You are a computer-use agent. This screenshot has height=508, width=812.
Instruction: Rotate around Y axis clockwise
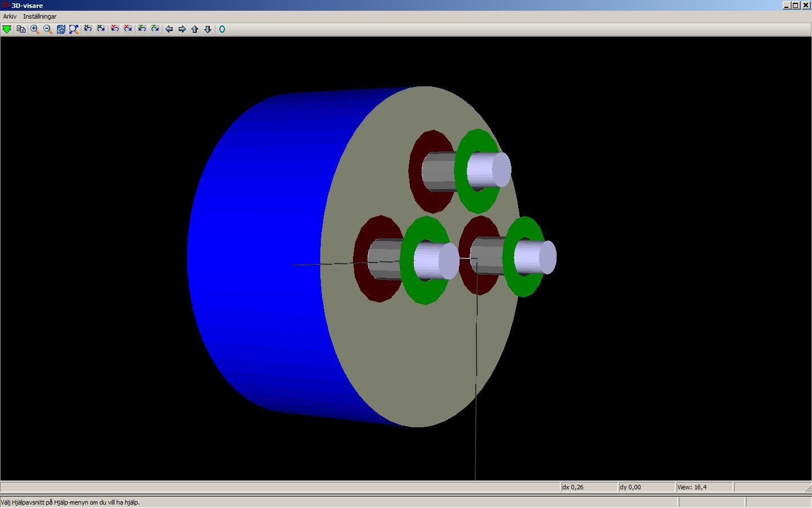point(128,29)
